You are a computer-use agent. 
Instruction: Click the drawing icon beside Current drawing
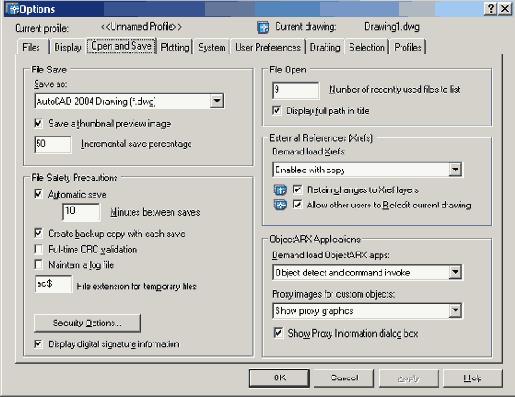click(263, 28)
